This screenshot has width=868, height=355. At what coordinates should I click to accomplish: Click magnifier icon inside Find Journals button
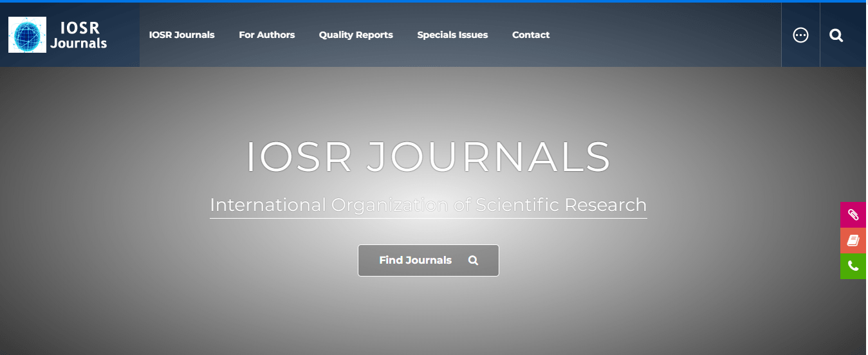pyautogui.click(x=473, y=260)
